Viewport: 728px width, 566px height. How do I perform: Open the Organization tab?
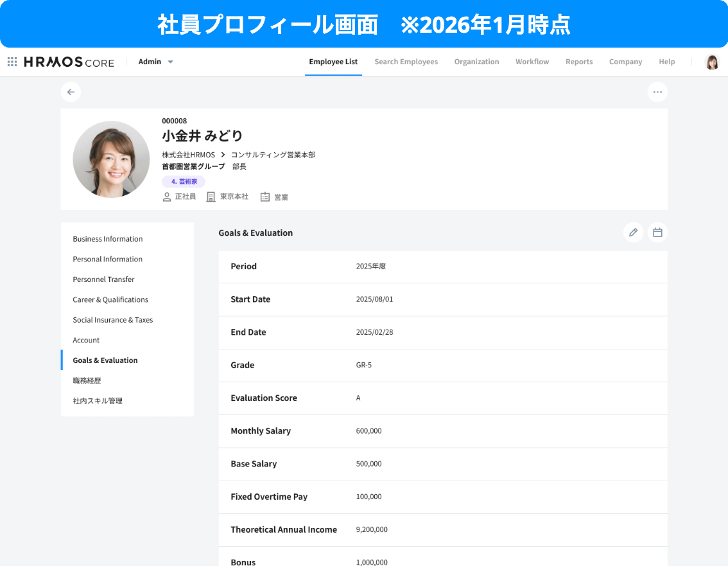pyautogui.click(x=476, y=62)
